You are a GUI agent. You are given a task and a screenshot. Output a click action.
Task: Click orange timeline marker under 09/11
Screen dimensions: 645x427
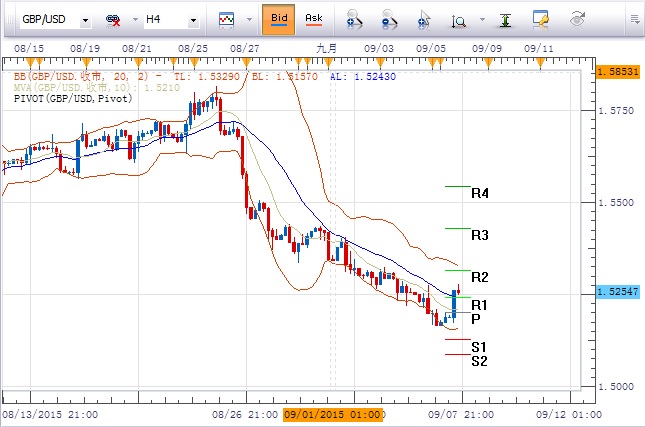click(x=541, y=63)
